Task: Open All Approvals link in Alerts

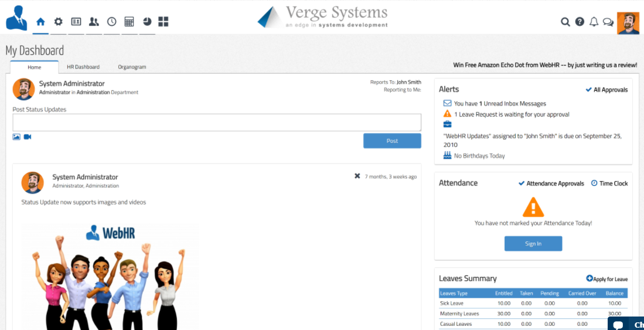Action: (606, 90)
